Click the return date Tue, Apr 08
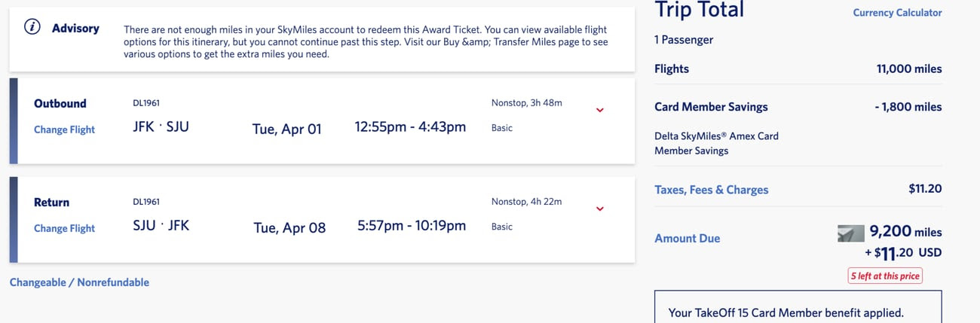This screenshot has width=980, height=323. click(x=289, y=227)
